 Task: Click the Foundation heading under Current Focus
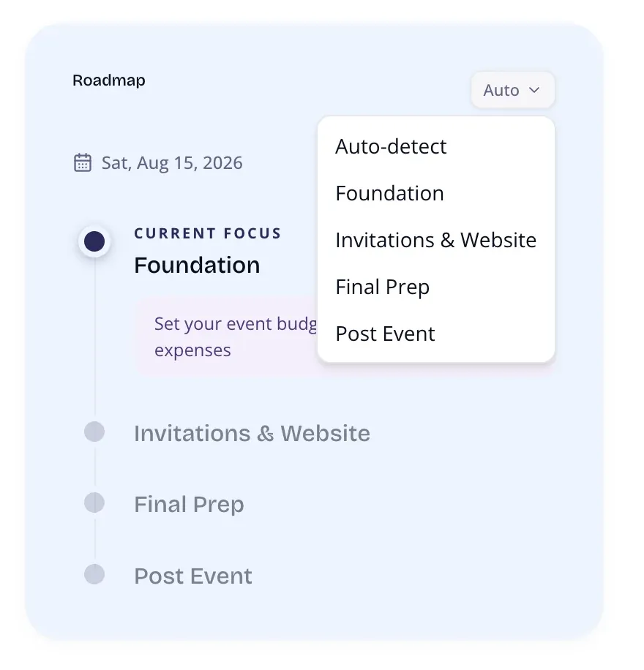click(196, 265)
